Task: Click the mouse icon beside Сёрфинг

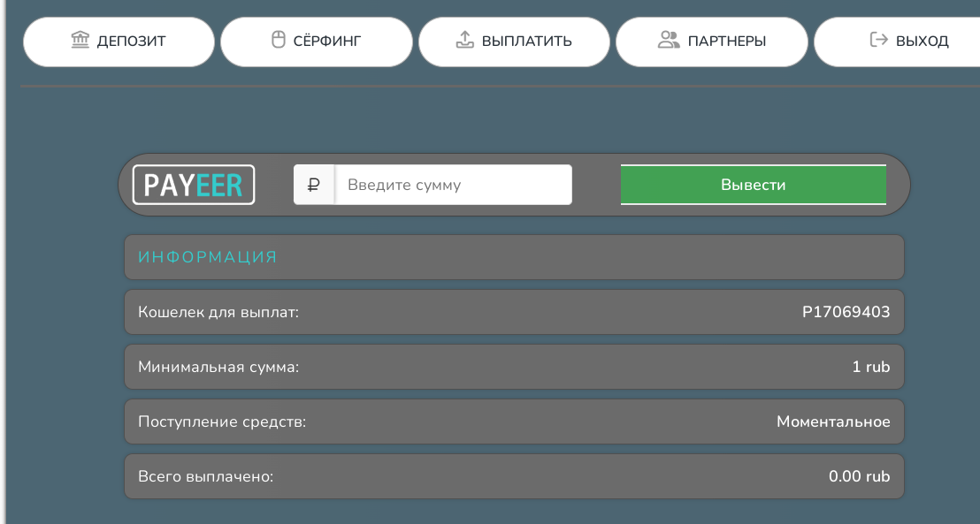Action: 278,40
